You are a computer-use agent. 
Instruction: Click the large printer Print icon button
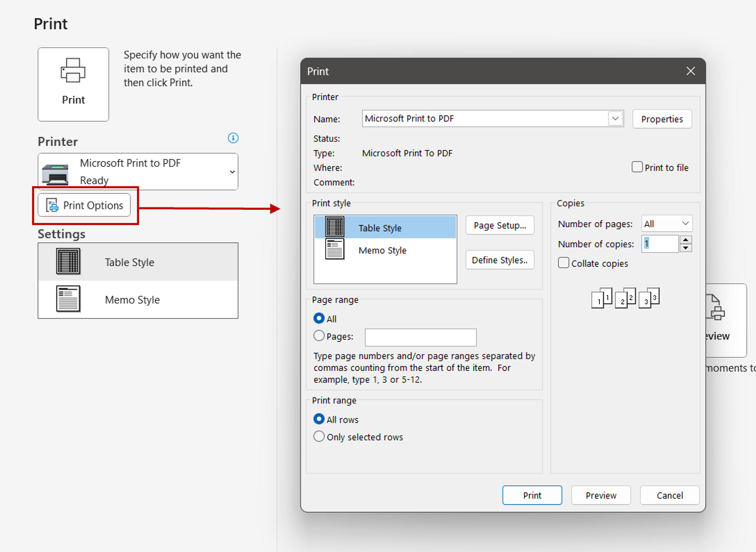point(73,84)
